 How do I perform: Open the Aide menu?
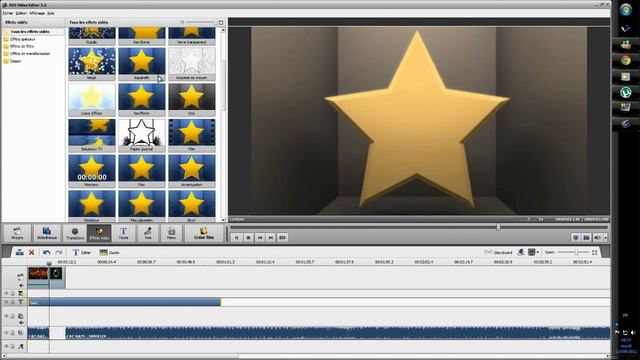(x=51, y=13)
